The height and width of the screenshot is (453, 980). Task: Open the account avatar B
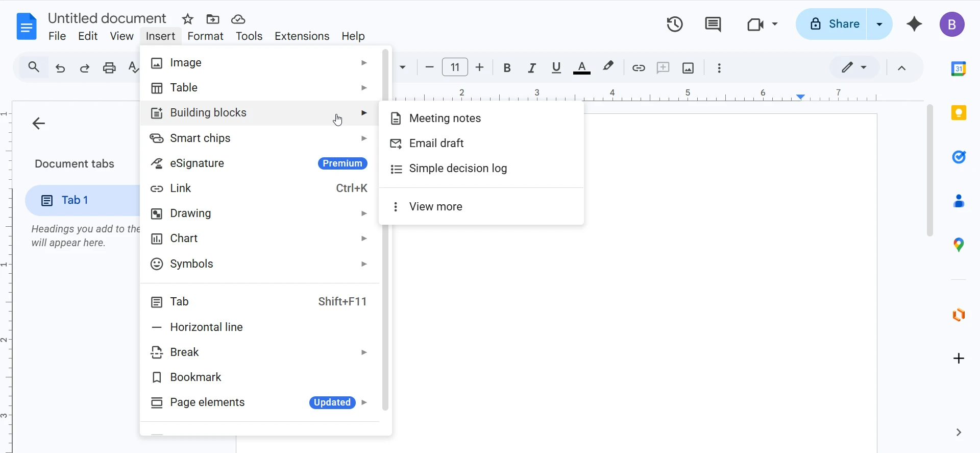point(952,24)
